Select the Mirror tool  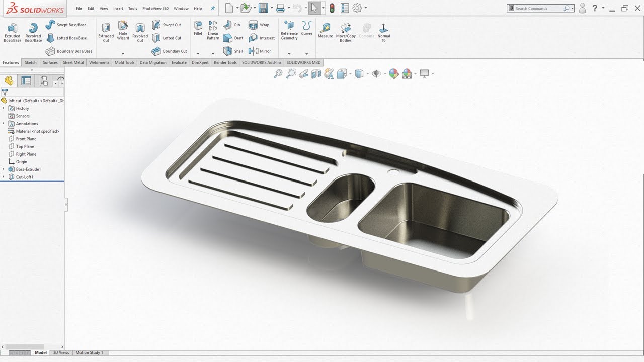coord(260,51)
